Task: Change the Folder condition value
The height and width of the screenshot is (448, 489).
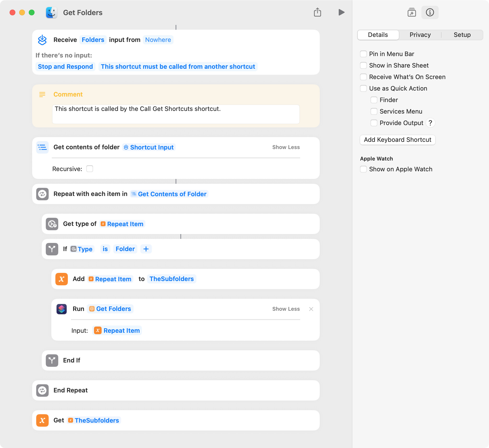Action: 125,249
